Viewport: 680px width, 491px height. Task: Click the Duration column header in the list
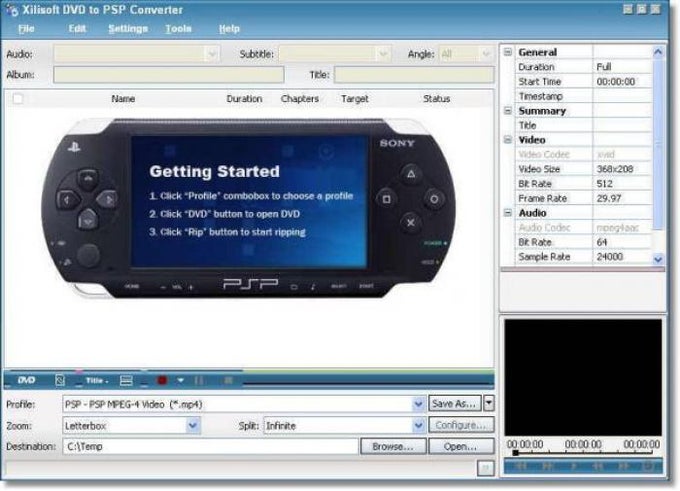pyautogui.click(x=244, y=99)
